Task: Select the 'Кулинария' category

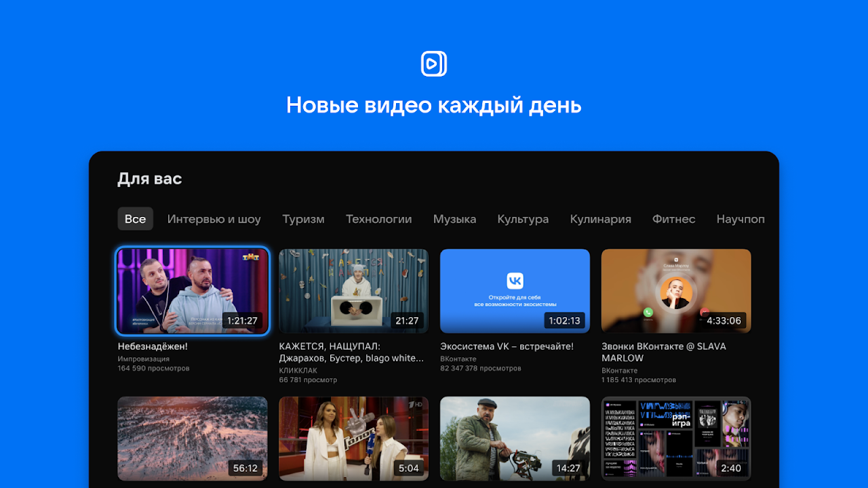Action: 601,218
